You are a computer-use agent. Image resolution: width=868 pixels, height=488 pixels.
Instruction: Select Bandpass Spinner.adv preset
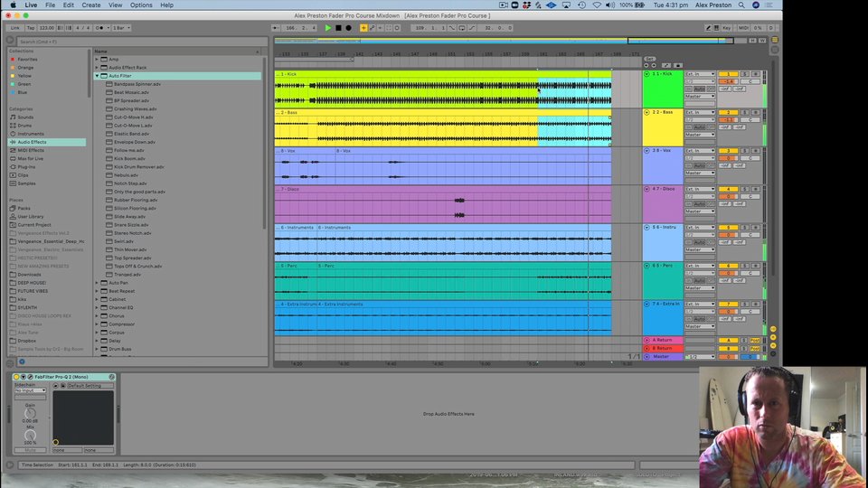coord(137,84)
